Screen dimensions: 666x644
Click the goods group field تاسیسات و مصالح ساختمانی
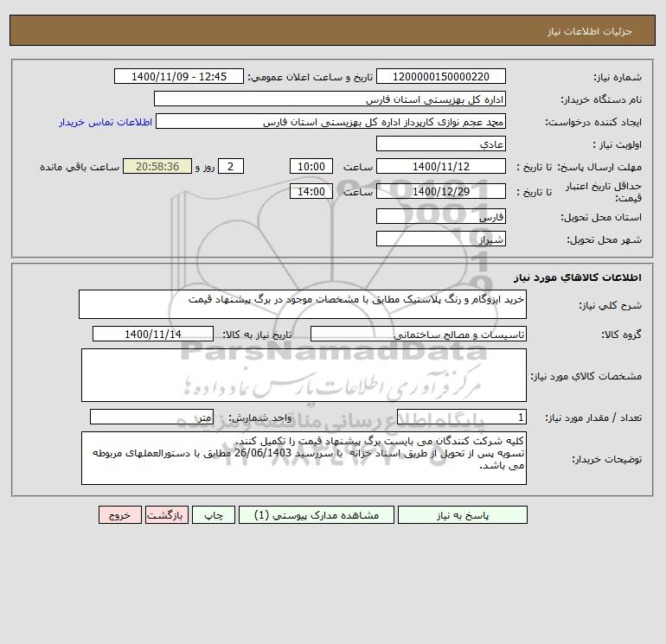[419, 334]
